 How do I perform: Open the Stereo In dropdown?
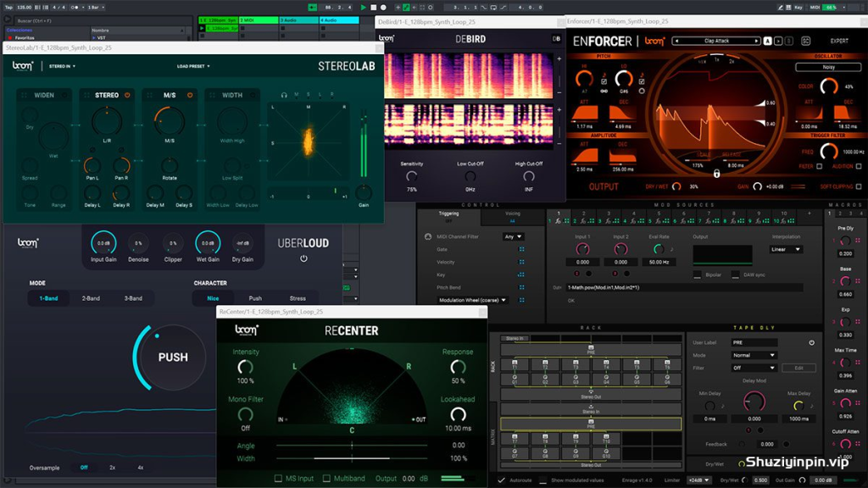[x=62, y=66]
